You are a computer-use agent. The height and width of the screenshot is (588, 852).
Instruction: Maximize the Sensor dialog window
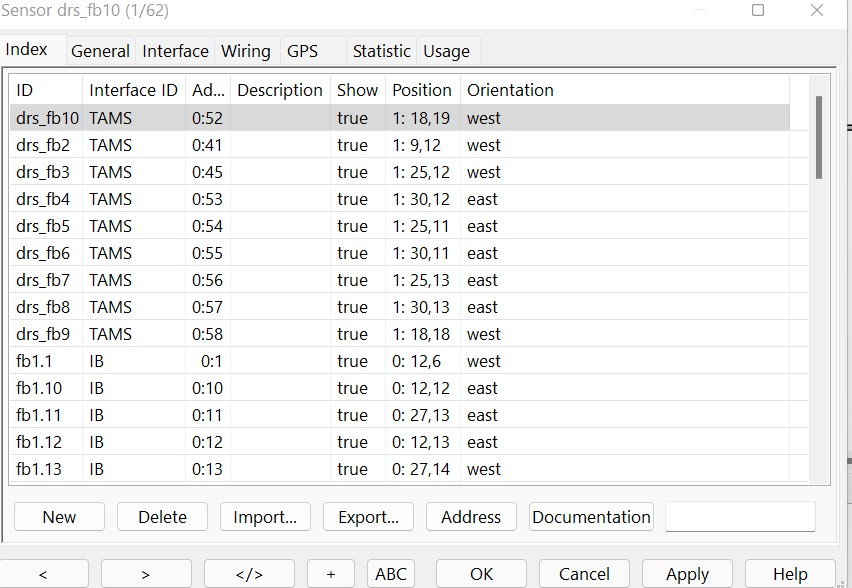(758, 11)
